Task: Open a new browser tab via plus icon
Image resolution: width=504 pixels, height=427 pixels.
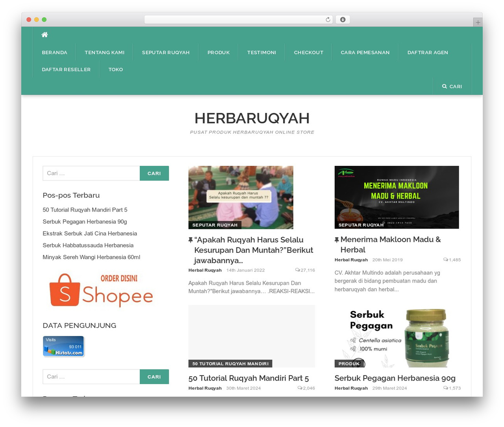Action: pyautogui.click(x=478, y=22)
